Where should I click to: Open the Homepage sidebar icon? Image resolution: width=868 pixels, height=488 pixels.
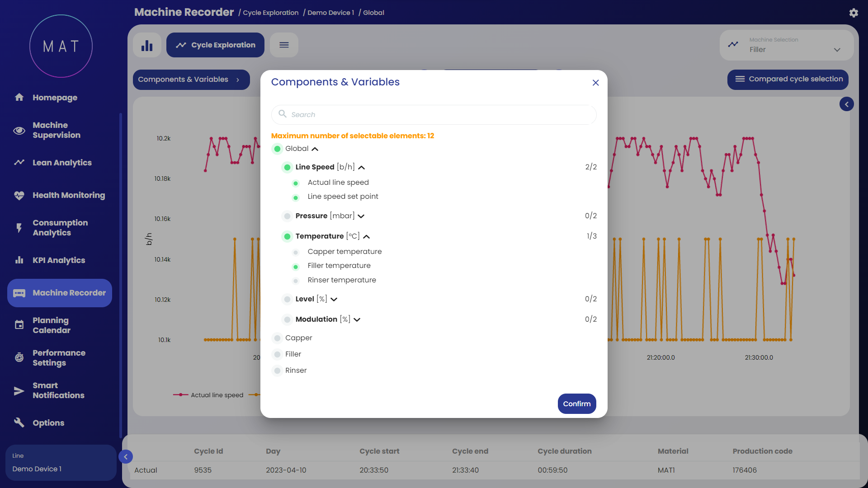[x=19, y=97]
